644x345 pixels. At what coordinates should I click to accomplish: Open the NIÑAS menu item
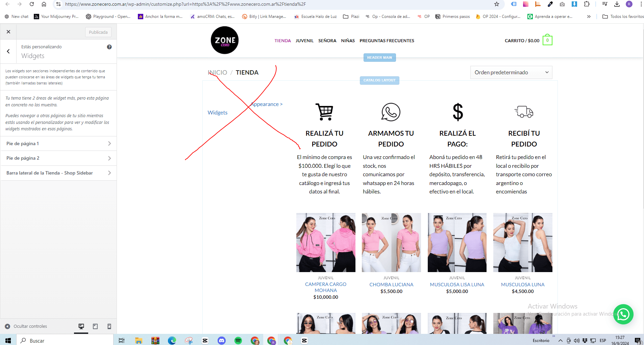coord(348,41)
